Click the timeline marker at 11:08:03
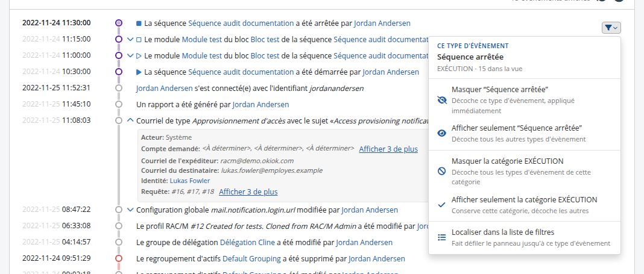 tap(119, 120)
